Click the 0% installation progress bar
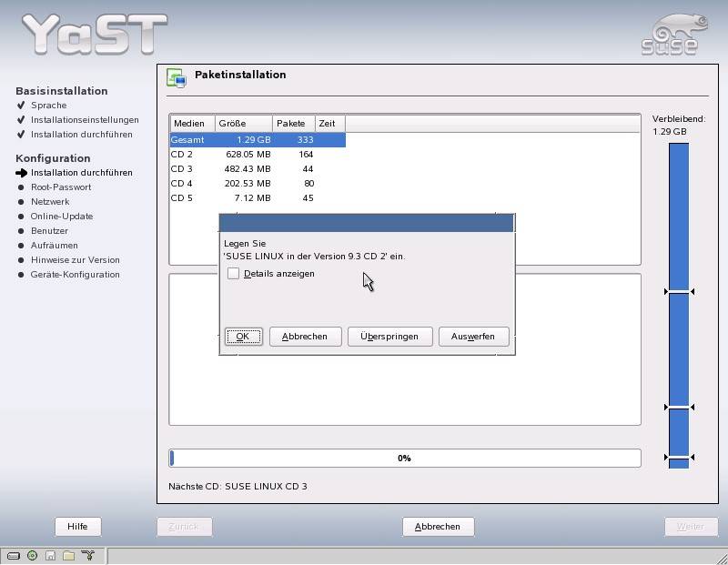 405,459
